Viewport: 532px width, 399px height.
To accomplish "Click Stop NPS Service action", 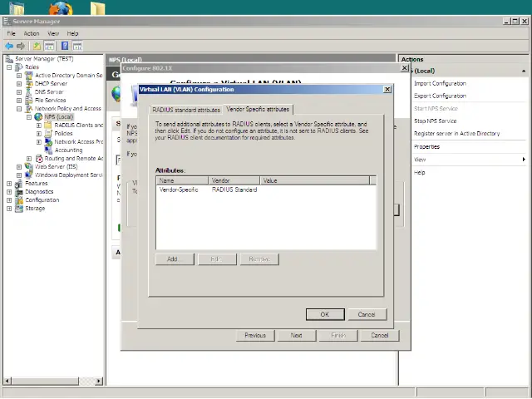I will tap(436, 121).
